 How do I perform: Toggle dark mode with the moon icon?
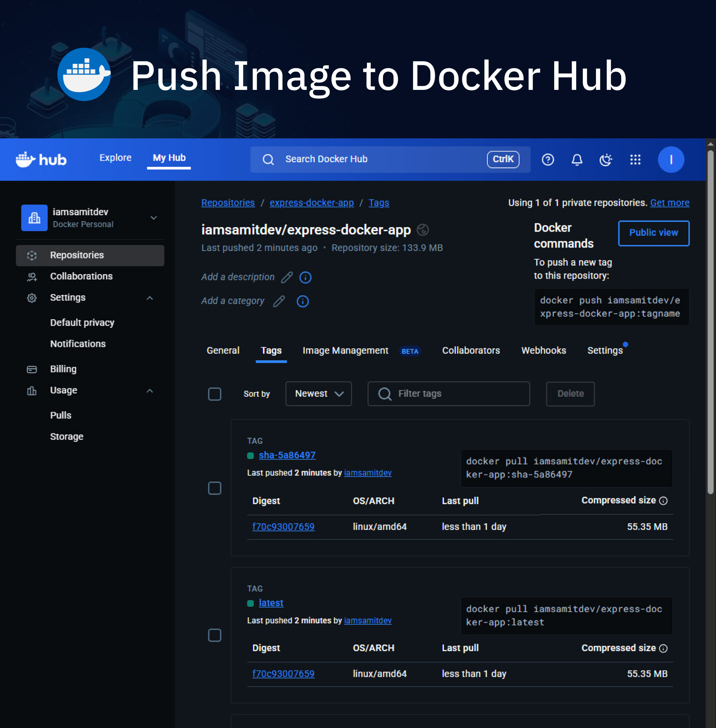click(x=606, y=160)
